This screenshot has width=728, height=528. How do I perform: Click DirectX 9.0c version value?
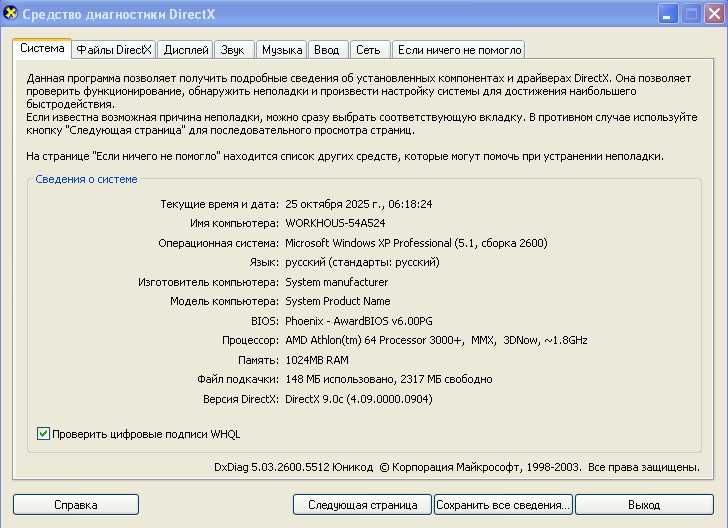click(359, 399)
